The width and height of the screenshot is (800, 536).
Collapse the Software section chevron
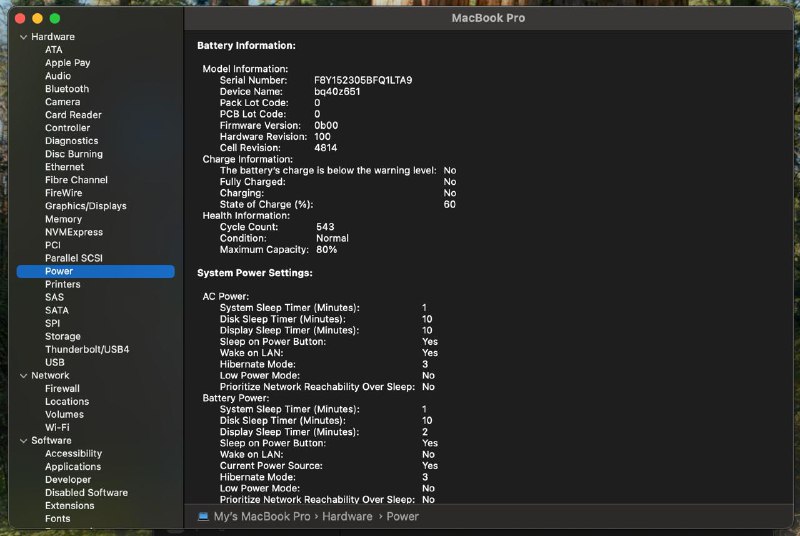click(x=23, y=441)
